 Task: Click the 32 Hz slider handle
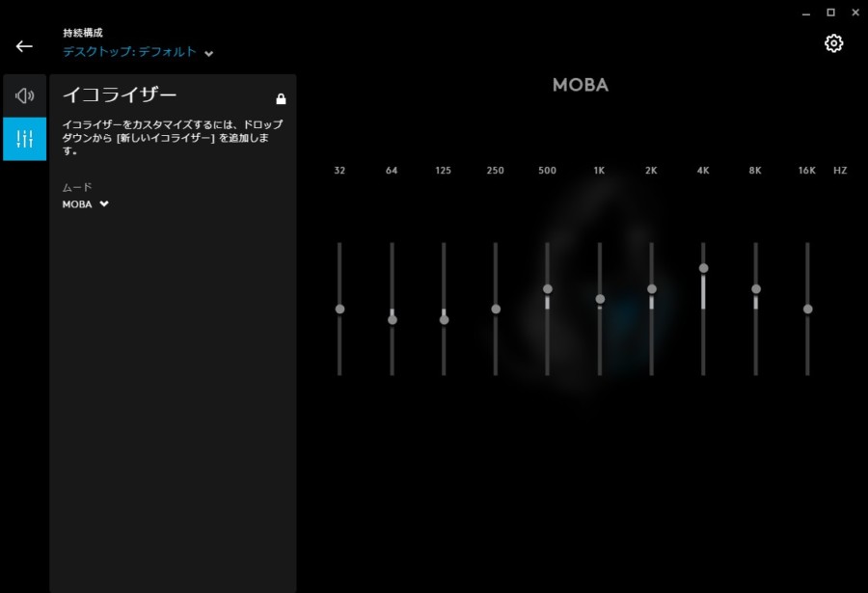point(339,309)
